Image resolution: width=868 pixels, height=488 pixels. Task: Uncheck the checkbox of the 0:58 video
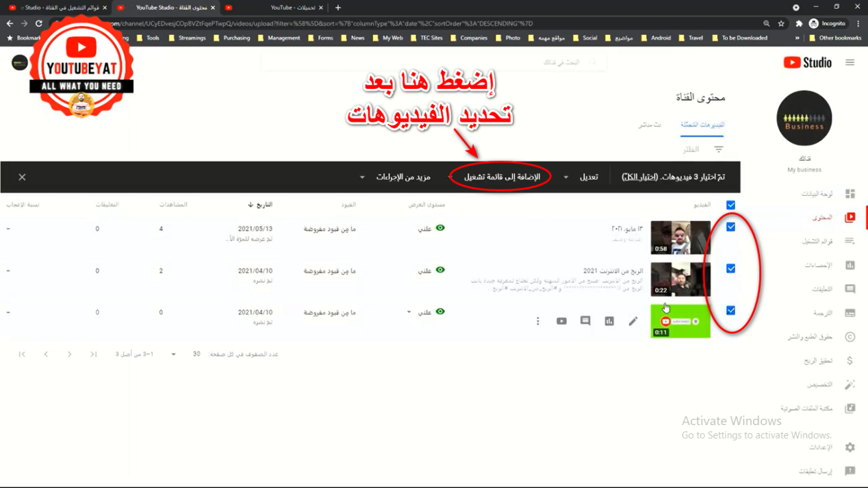[x=730, y=227]
